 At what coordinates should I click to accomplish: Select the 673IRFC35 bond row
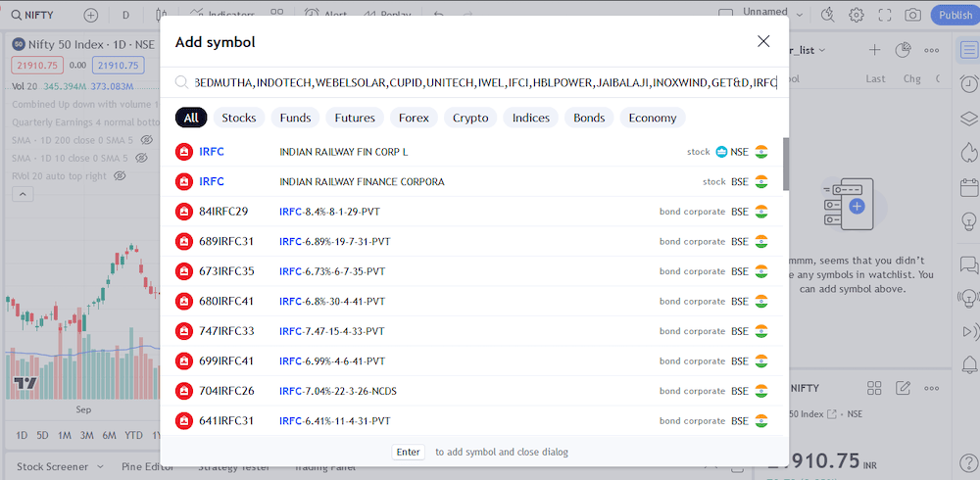pyautogui.click(x=472, y=271)
